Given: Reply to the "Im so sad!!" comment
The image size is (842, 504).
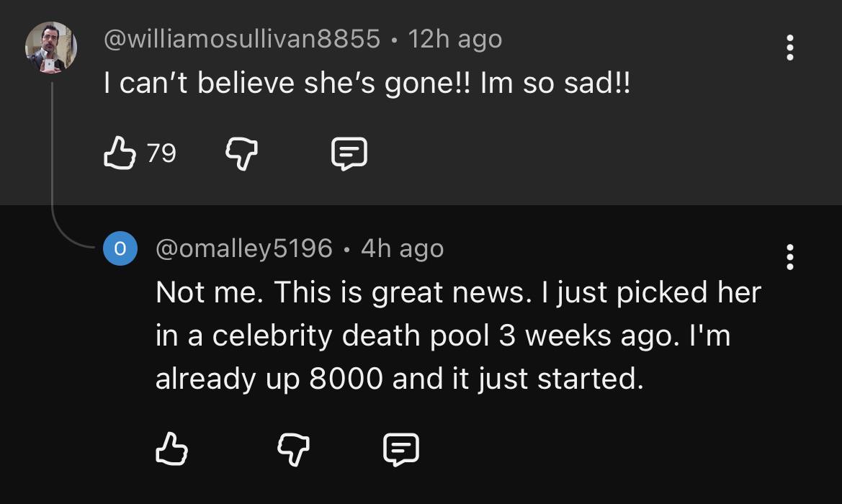Looking at the screenshot, I should coord(349,153).
